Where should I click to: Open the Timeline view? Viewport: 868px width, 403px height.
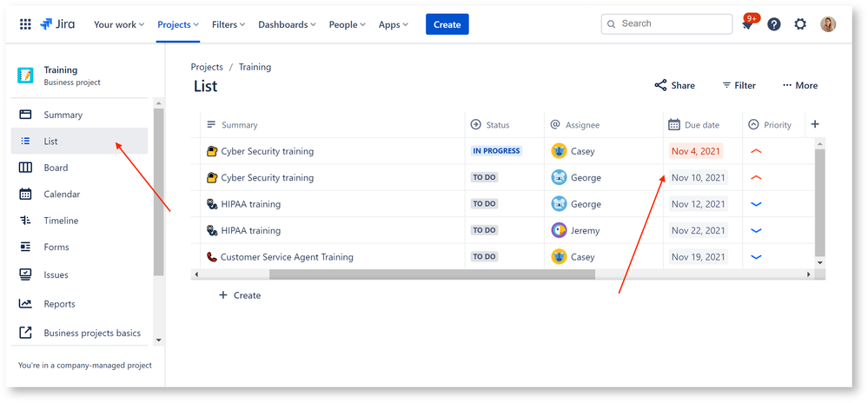(79, 221)
